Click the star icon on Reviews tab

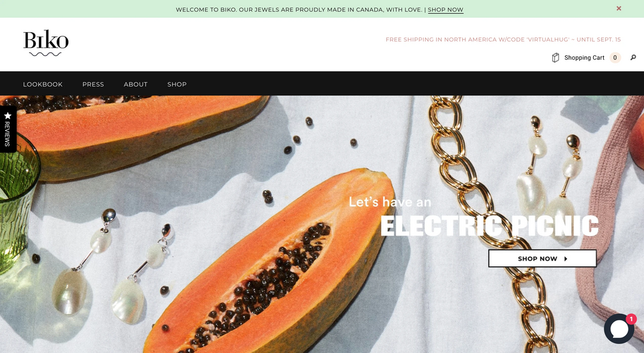8,116
